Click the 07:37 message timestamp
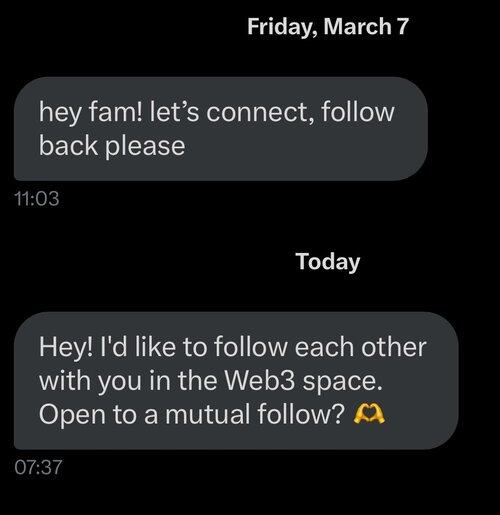 pos(38,467)
